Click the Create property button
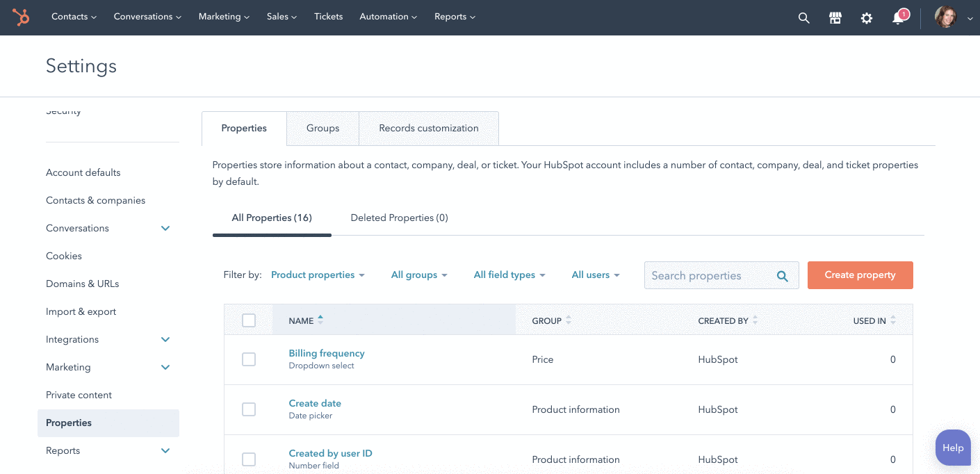This screenshot has height=474, width=980. point(860,275)
